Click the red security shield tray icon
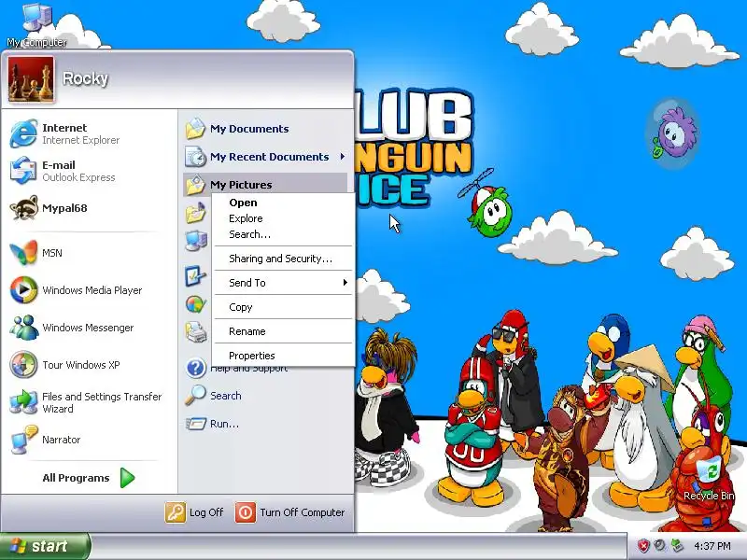The image size is (747, 560). pos(643,546)
